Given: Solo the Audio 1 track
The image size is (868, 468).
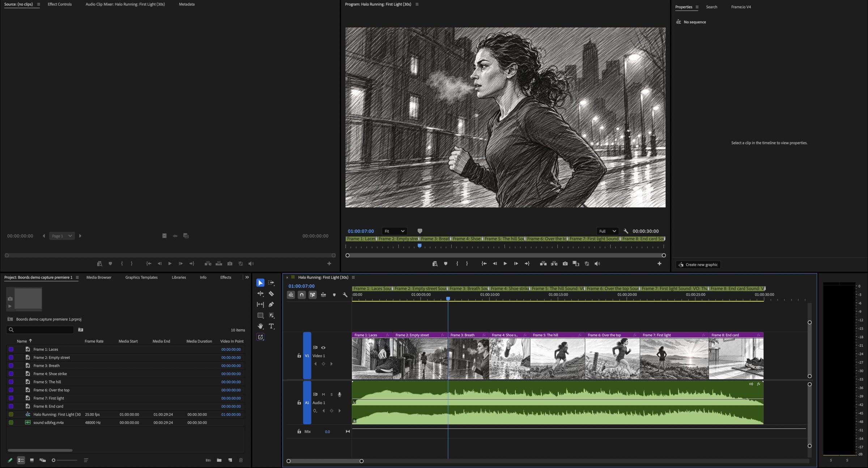Looking at the screenshot, I should pyautogui.click(x=331, y=394).
